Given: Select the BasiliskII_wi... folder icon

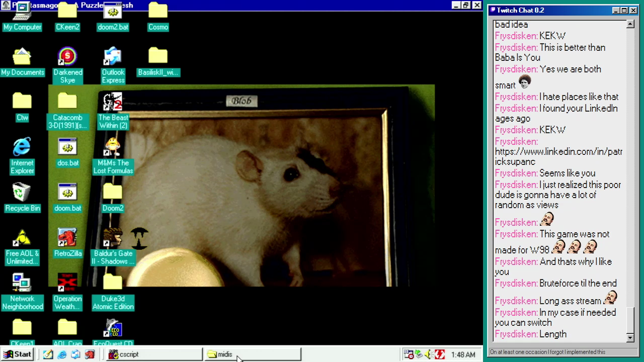Looking at the screenshot, I should pos(158,62).
